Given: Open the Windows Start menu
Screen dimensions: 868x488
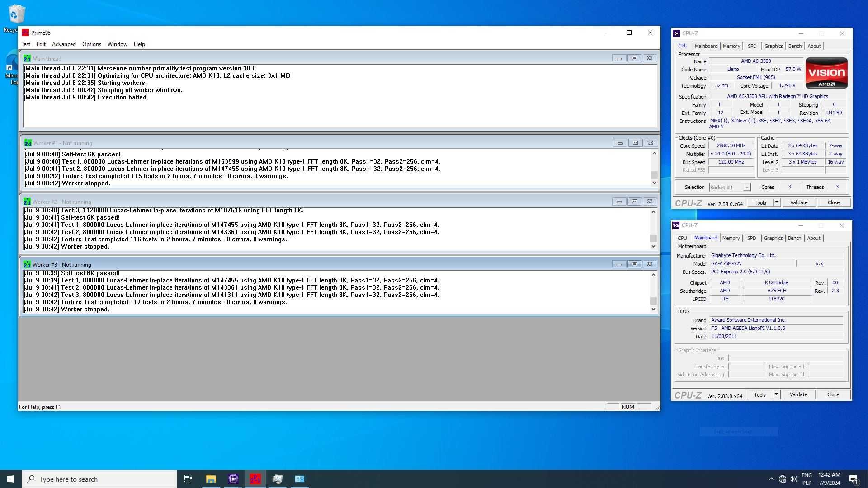Looking at the screenshot, I should tap(11, 479).
